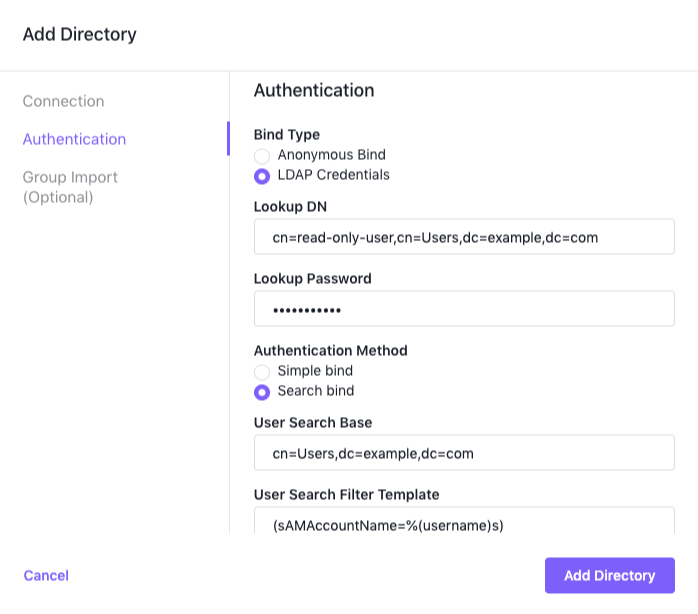Click the Authentication Method label

[331, 350]
